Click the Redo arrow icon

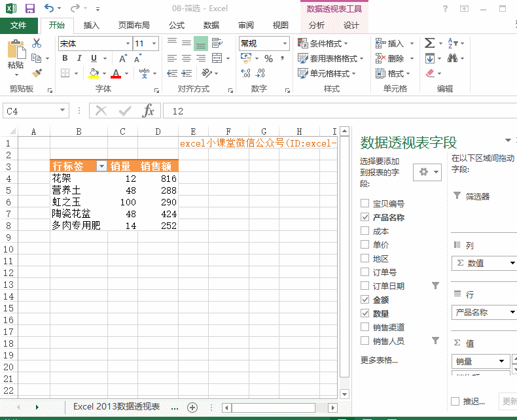coord(75,8)
